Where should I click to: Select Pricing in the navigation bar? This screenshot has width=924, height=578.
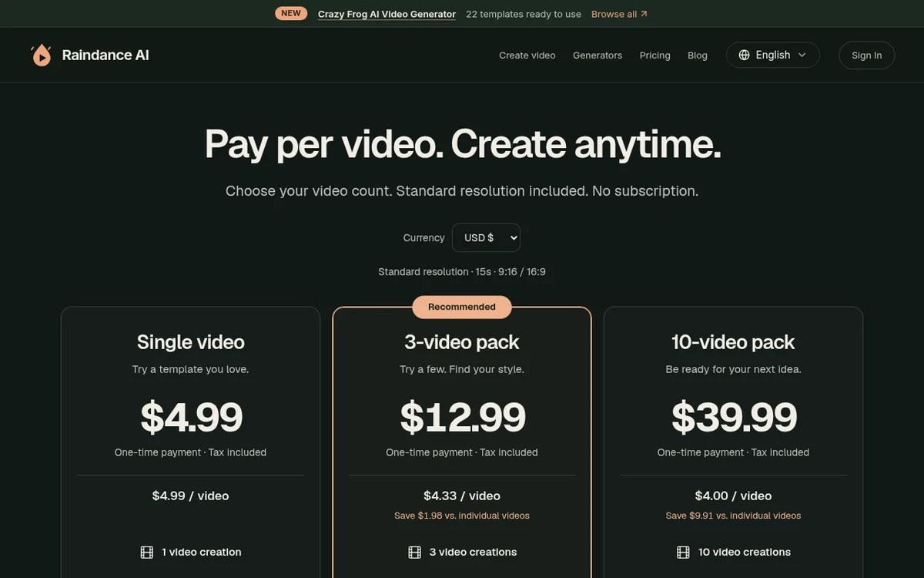pyautogui.click(x=655, y=55)
